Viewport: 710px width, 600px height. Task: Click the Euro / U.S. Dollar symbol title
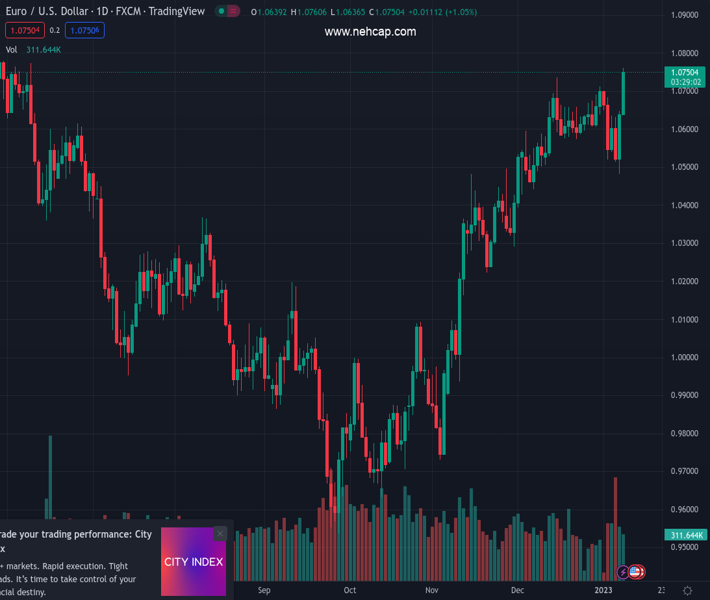tap(105, 12)
